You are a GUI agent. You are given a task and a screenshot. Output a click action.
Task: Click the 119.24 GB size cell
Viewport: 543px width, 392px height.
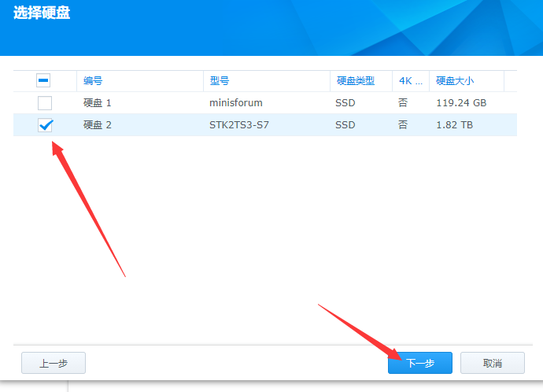pyautogui.click(x=461, y=103)
